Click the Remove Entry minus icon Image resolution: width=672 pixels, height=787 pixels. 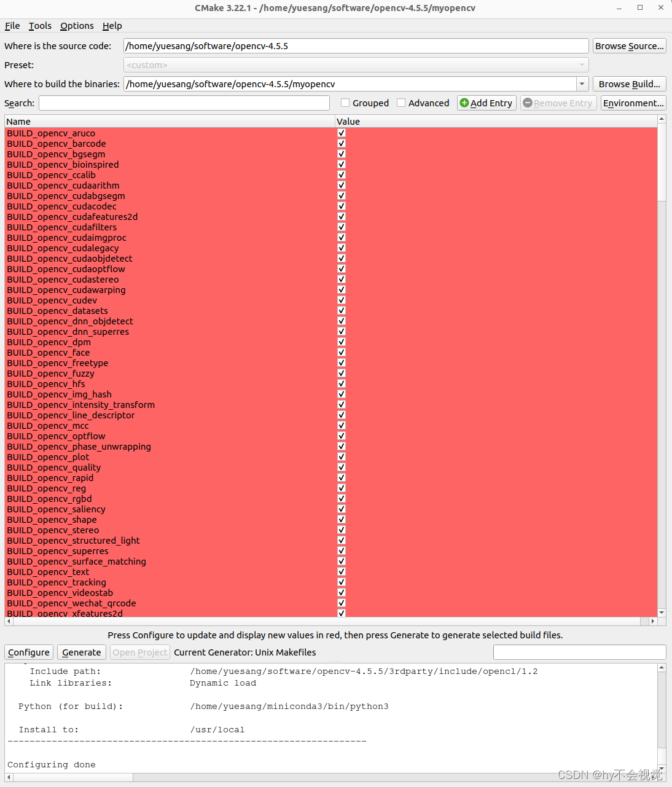[529, 103]
